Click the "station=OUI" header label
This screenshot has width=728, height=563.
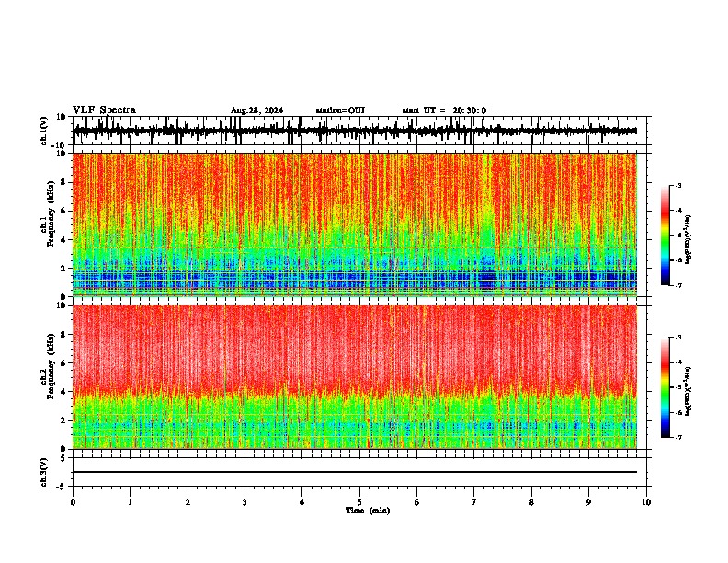point(340,110)
